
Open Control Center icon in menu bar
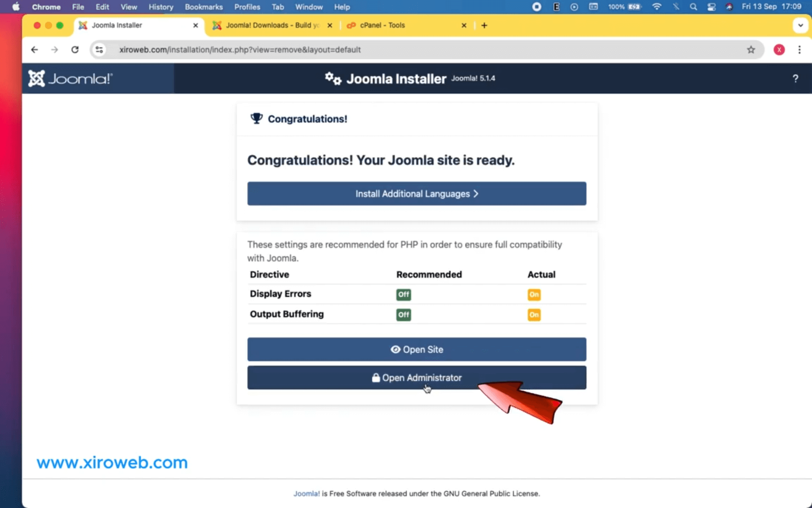711,7
